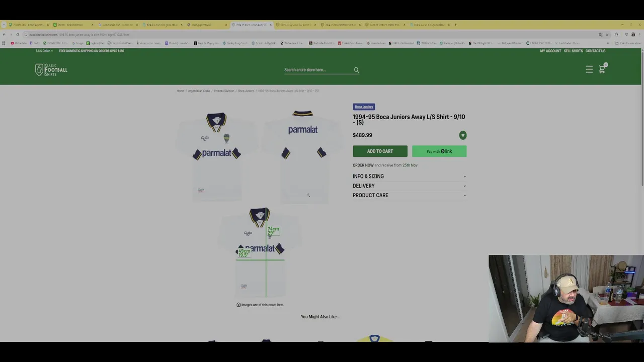Open a new browser tab with plus button
This screenshot has height=362, width=644.
456,25
